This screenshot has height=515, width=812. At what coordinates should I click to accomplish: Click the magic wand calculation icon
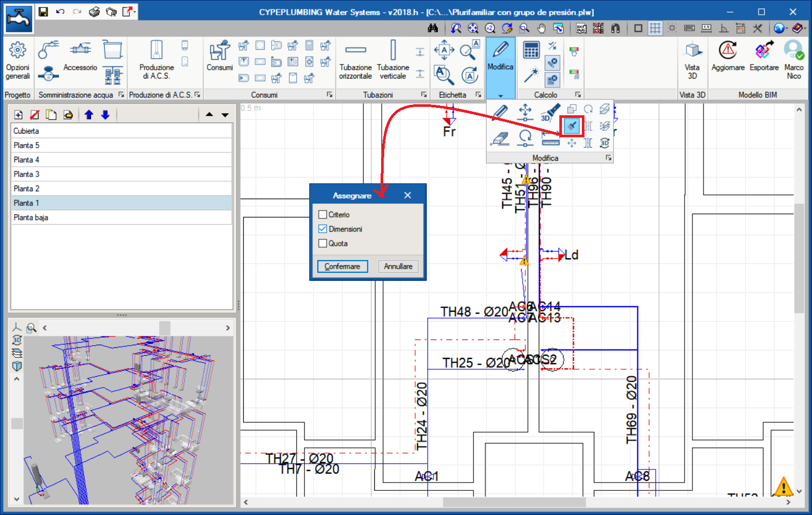(x=531, y=75)
